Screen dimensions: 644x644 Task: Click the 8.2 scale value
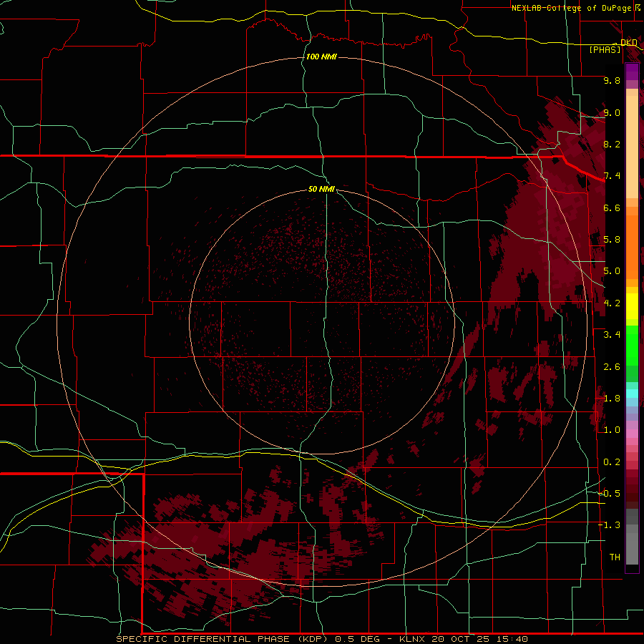[612, 144]
